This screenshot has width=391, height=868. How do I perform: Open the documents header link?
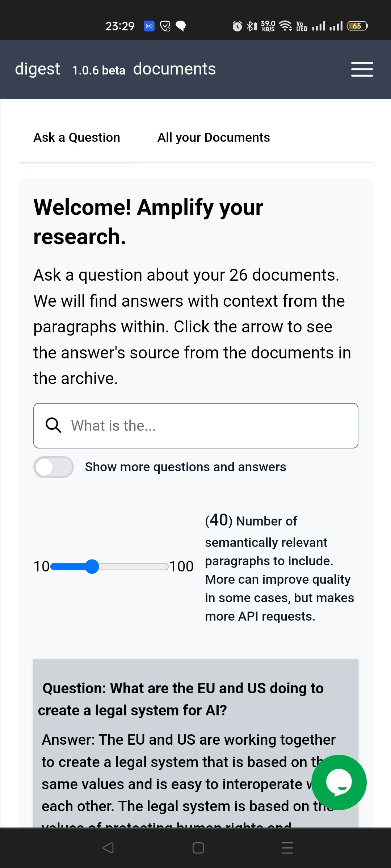click(x=175, y=69)
